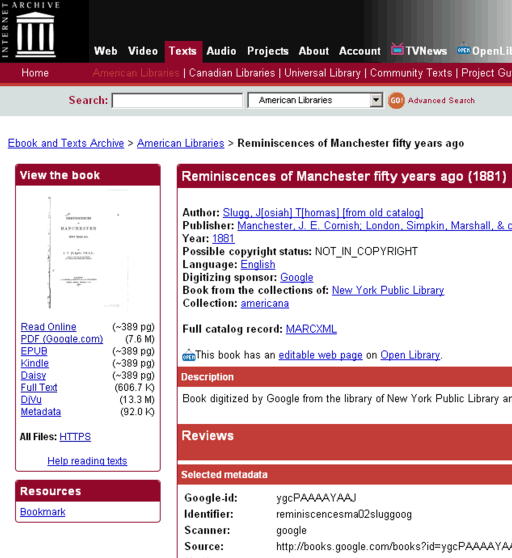Open the Video navigation tab
Viewport: 512px width, 558px height.
click(x=143, y=51)
